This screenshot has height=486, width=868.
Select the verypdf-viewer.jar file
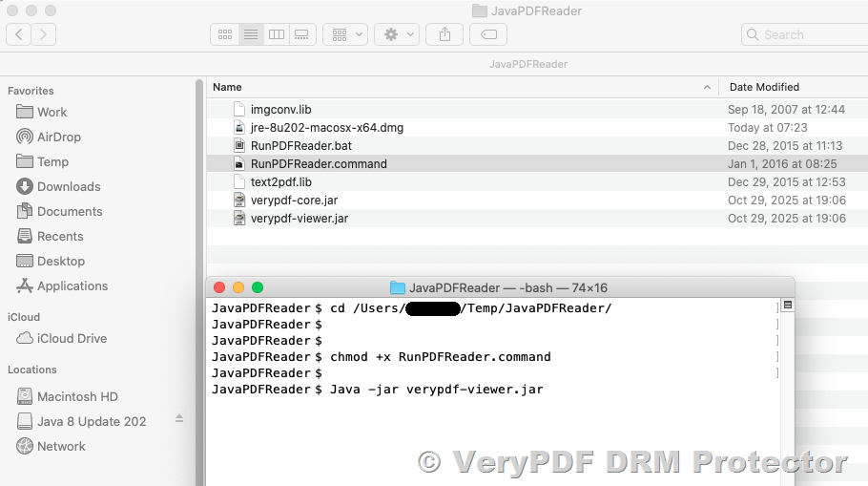(x=299, y=219)
